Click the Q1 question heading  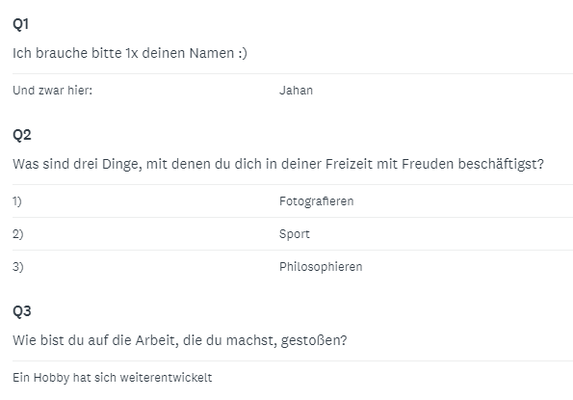coord(20,24)
